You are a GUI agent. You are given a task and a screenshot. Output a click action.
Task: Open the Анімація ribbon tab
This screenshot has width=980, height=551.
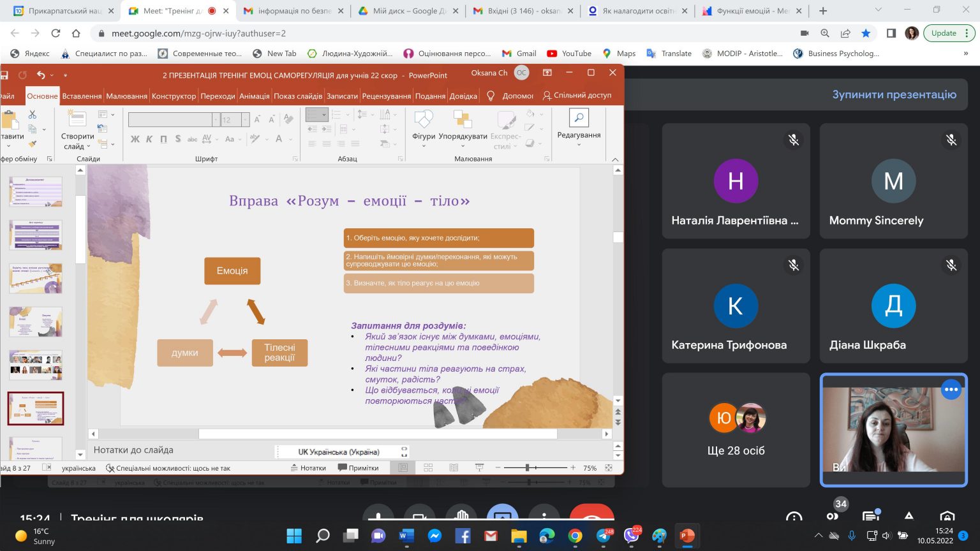[x=255, y=96]
